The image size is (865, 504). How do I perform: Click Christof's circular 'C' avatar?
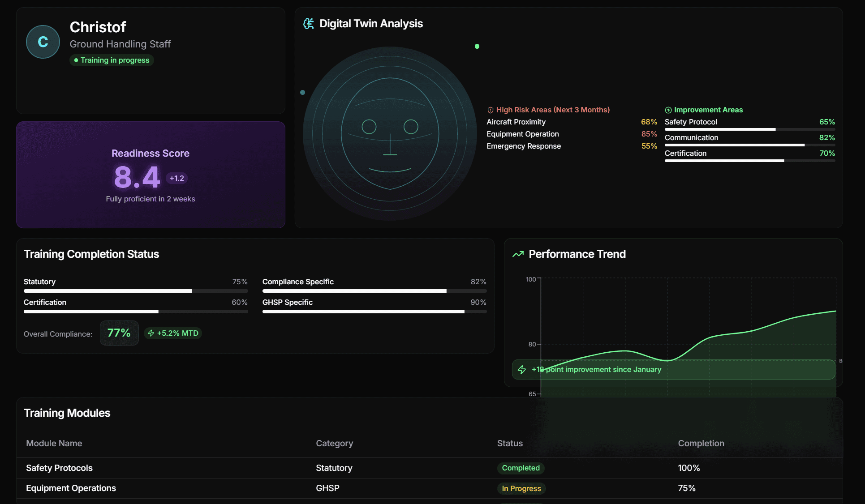coord(43,42)
